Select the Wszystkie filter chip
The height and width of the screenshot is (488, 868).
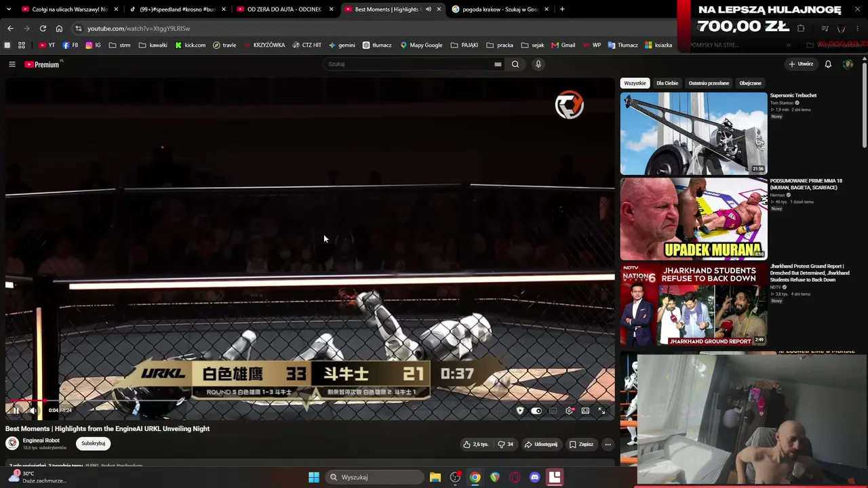(x=635, y=83)
